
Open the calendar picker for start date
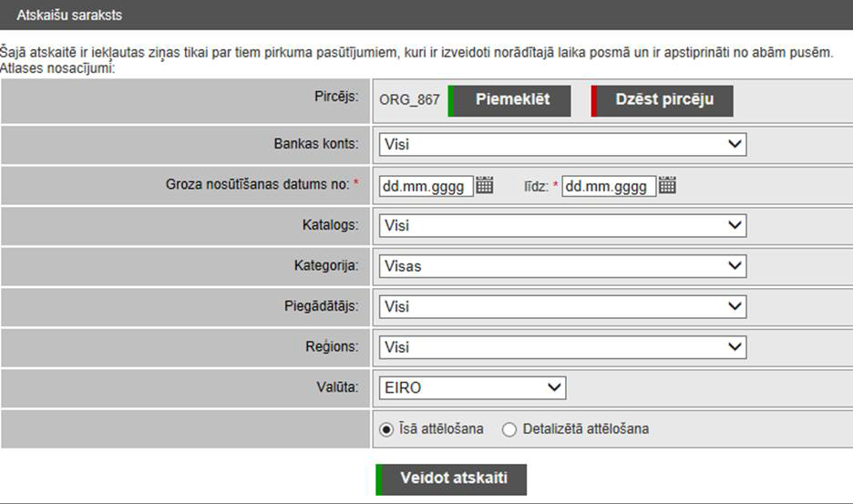485,186
